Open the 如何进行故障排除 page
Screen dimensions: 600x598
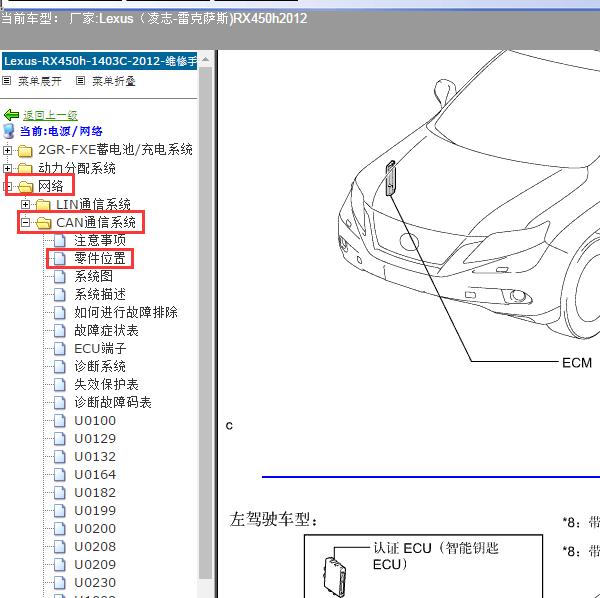tap(126, 312)
